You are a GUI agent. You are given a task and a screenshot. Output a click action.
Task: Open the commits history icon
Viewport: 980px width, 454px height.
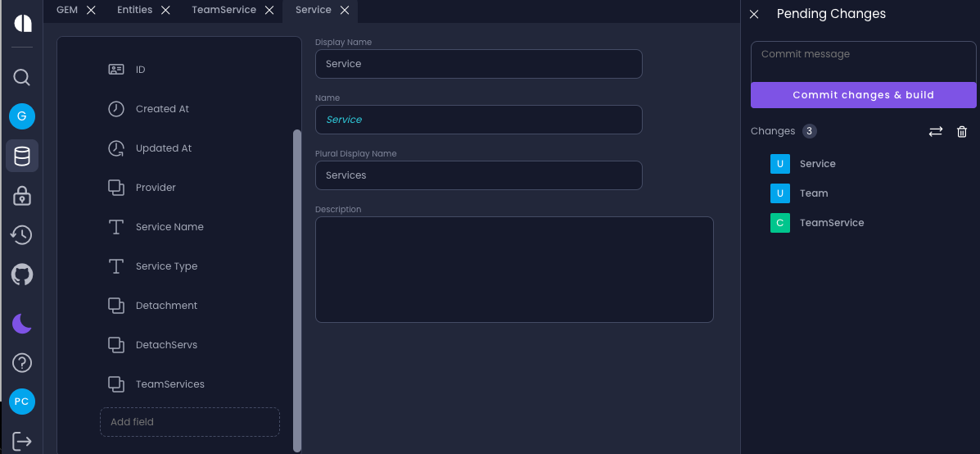coord(22,235)
